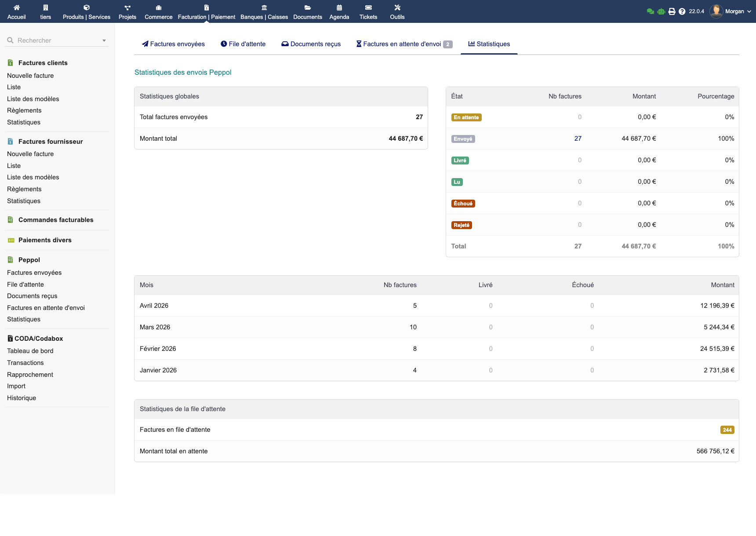
Task: Select the File d'attente tab
Action: (x=243, y=44)
